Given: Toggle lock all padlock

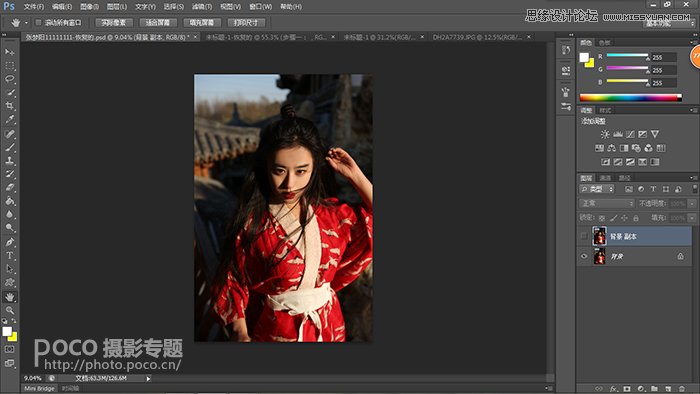Looking at the screenshot, I should tap(636, 218).
